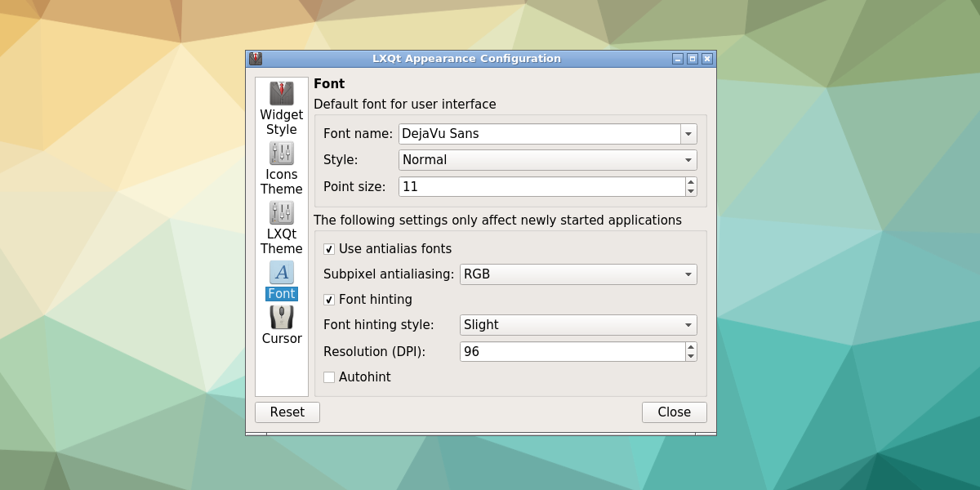This screenshot has width=980, height=490.
Task: Click the title bar application icon
Action: (x=256, y=59)
